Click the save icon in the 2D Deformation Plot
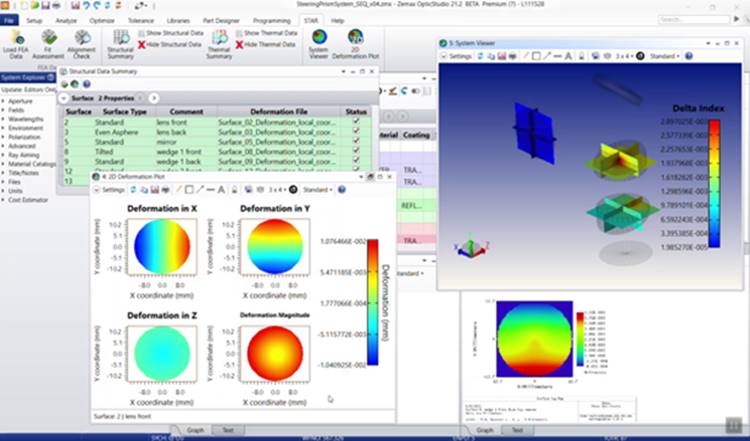Image resolution: width=750 pixels, height=441 pixels. tap(154, 190)
